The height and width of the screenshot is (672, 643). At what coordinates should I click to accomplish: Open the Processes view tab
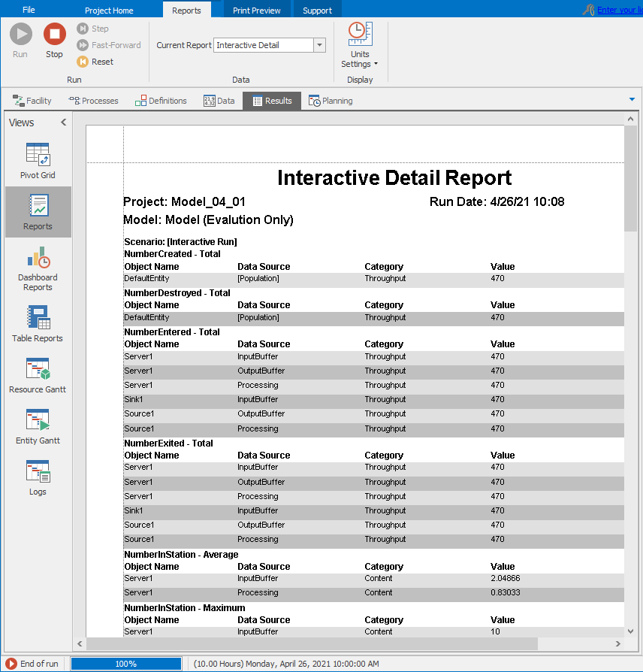tap(93, 101)
